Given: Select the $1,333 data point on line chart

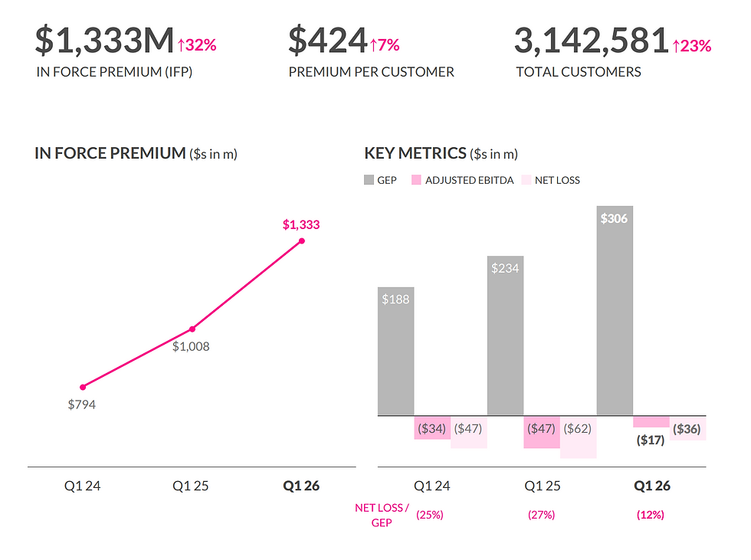Looking at the screenshot, I should 302,241.
